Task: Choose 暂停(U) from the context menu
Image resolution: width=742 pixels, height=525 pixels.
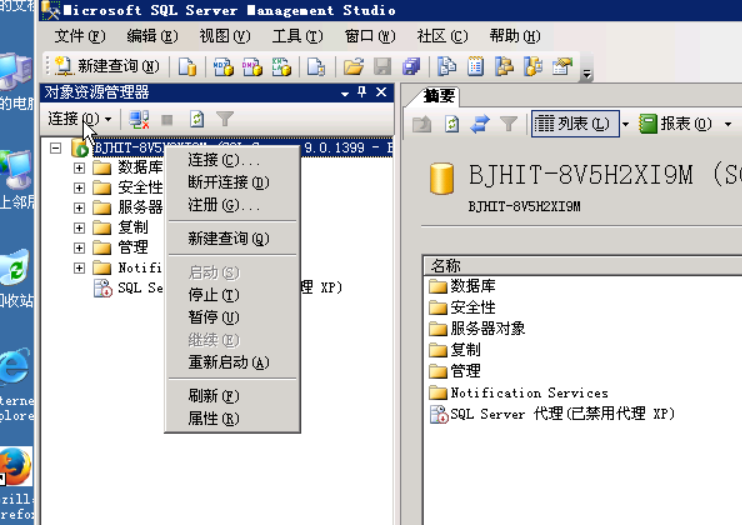Action: pos(232,317)
